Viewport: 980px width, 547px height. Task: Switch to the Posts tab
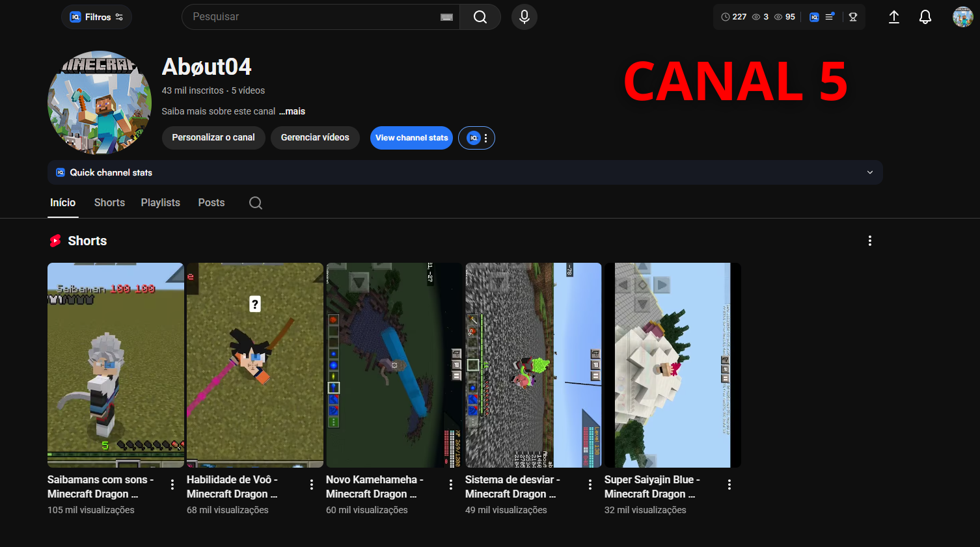(x=211, y=203)
